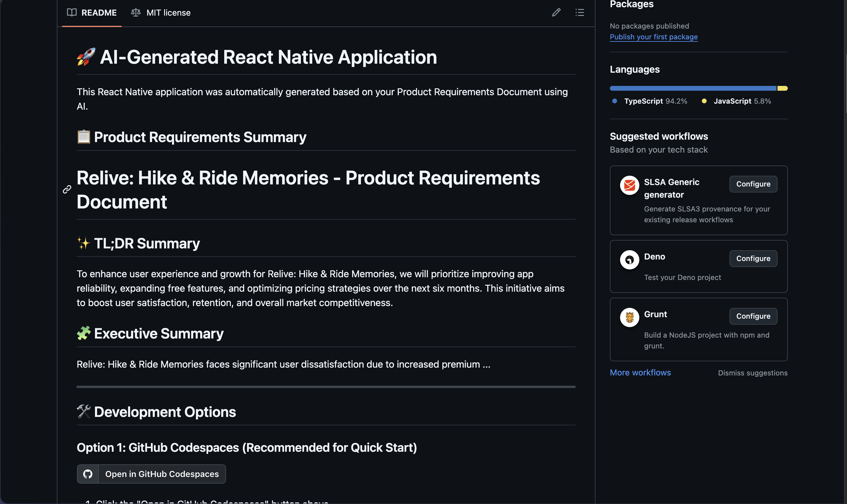
Task: Open the README outline list icon
Action: coord(579,13)
